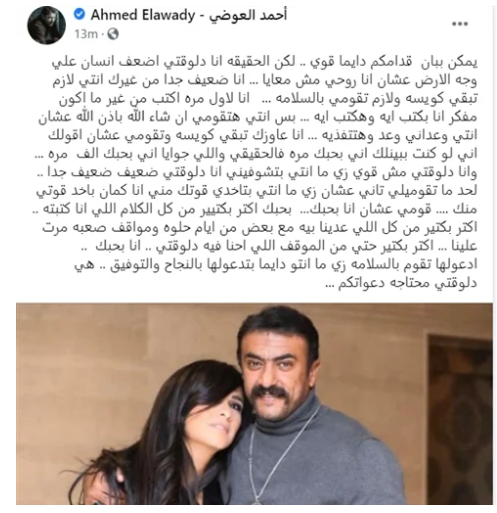The width and height of the screenshot is (497, 513).
Task: Click the line starting اكتر بكتير من كل اللي
Action: point(260,227)
